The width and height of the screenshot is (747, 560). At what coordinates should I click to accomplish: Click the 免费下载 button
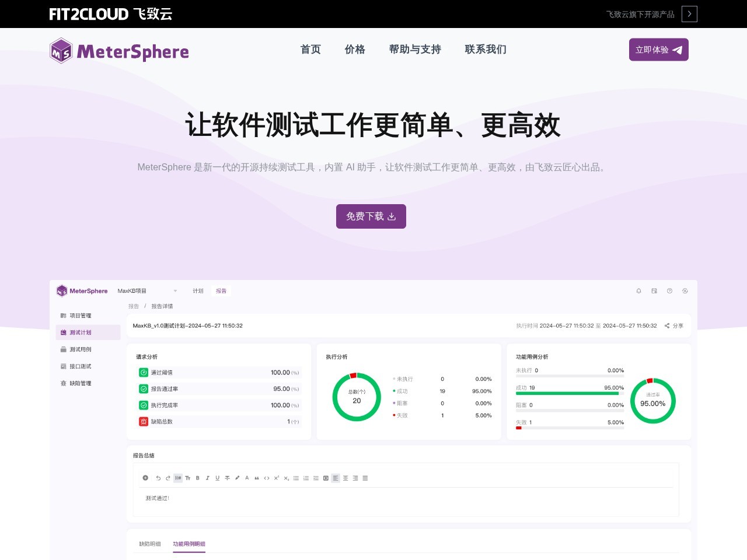371,216
